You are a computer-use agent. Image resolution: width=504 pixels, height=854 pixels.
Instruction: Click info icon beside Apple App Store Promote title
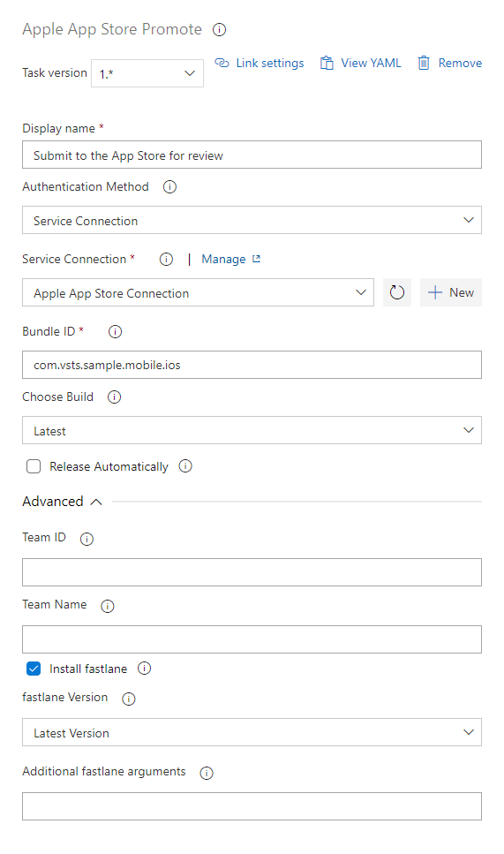220,30
